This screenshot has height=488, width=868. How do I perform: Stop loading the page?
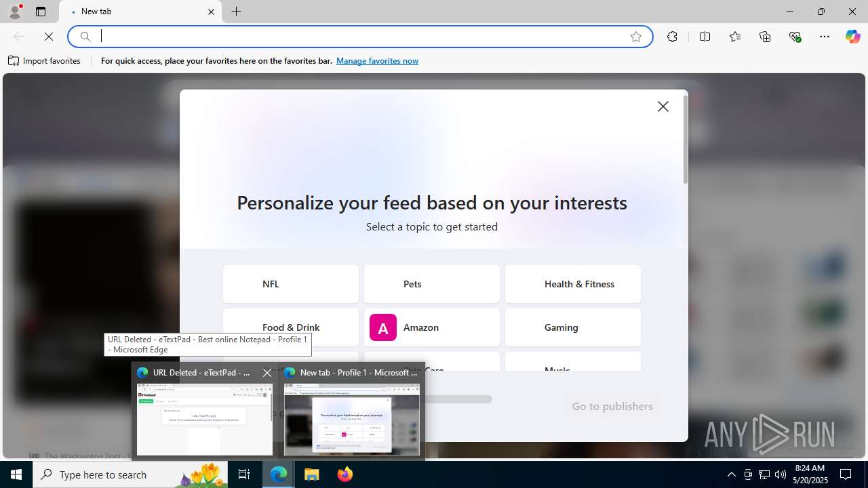(48, 37)
